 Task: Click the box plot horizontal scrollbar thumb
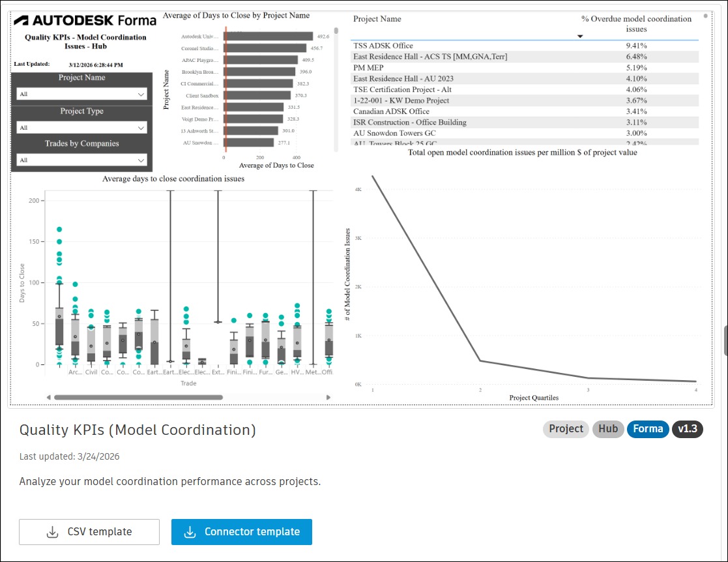pyautogui.click(x=138, y=398)
